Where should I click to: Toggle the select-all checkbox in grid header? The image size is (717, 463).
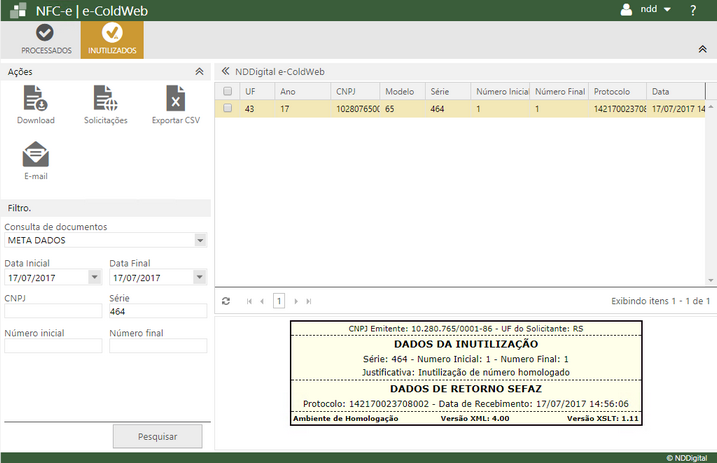[228, 91]
